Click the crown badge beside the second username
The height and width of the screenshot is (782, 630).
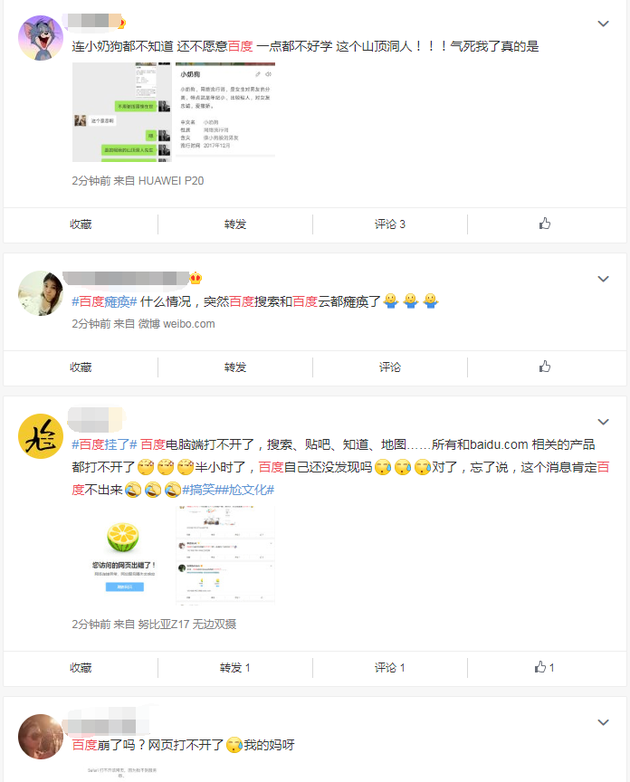(196, 278)
